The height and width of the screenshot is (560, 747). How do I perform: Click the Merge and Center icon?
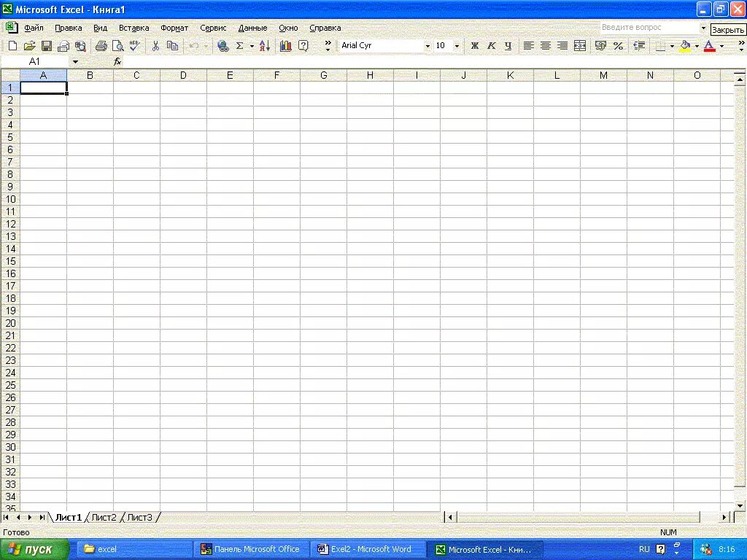(x=580, y=46)
